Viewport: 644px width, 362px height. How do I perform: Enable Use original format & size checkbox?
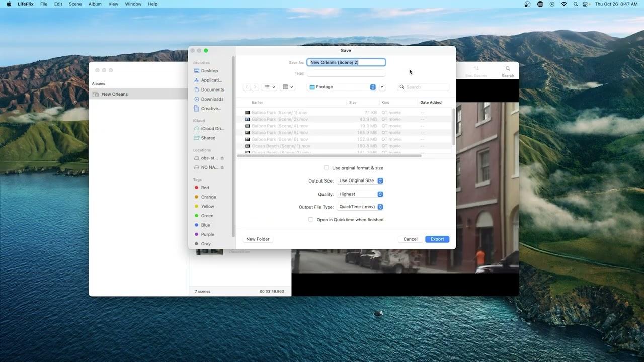pyautogui.click(x=327, y=168)
